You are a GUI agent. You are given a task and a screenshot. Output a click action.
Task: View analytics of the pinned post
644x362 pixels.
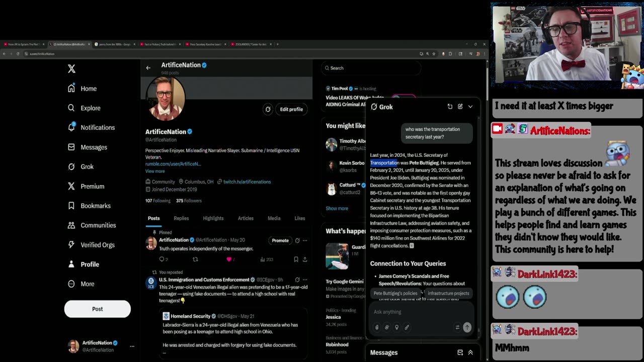click(266, 259)
